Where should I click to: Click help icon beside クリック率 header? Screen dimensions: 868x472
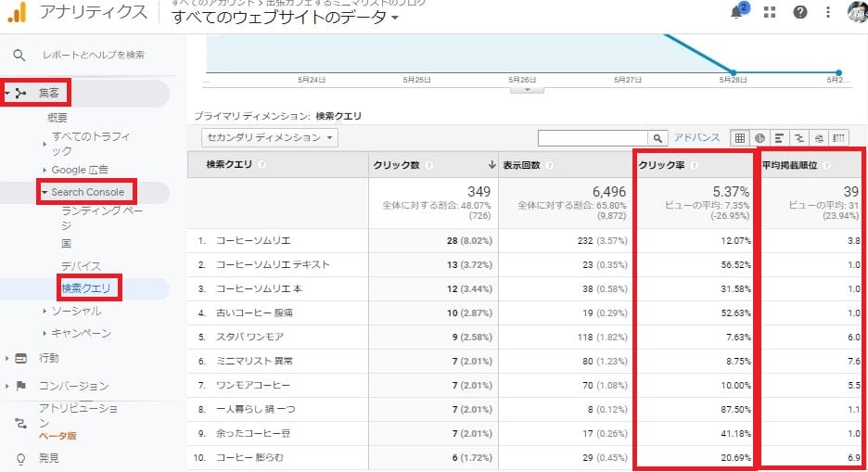694,165
